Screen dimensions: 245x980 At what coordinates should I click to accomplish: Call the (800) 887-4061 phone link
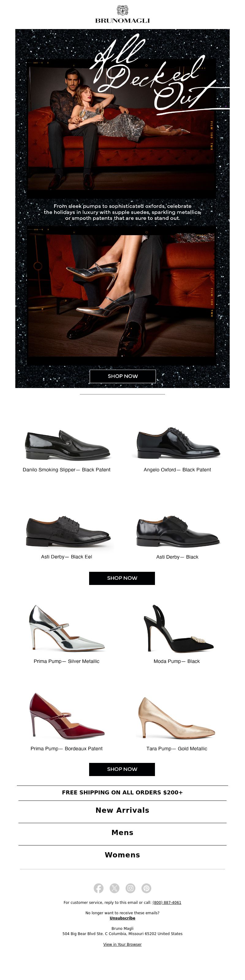[x=167, y=902]
